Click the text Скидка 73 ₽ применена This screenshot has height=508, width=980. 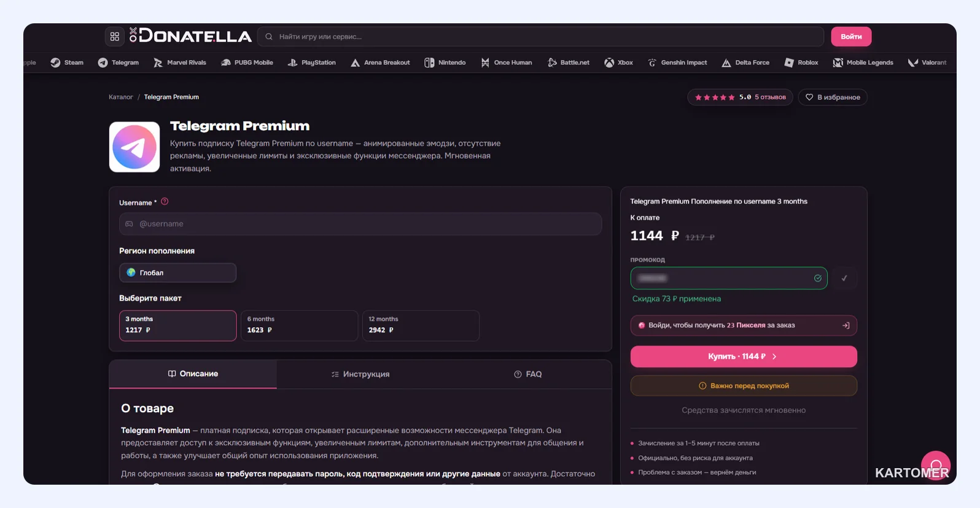677,299
